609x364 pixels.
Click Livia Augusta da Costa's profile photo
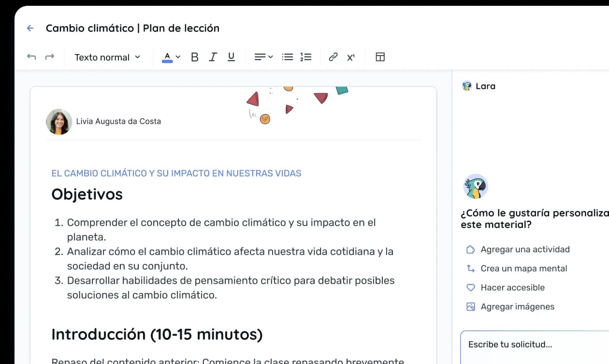[x=59, y=121]
